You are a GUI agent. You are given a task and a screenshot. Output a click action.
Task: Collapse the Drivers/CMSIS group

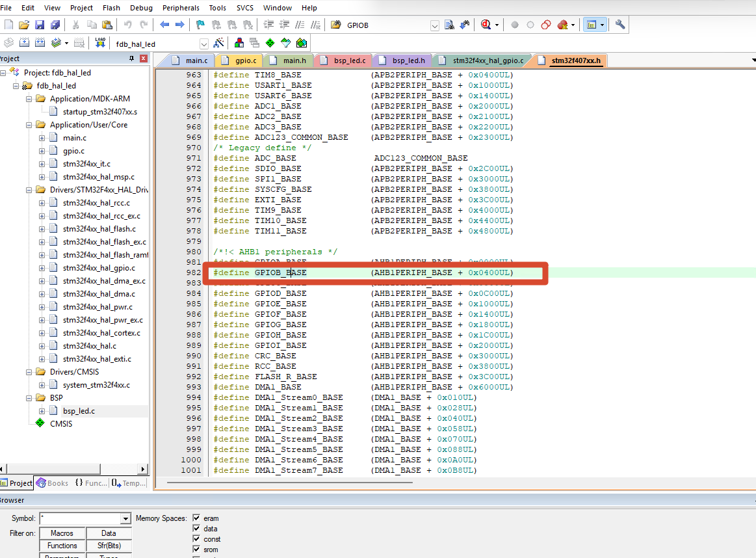pyautogui.click(x=29, y=372)
